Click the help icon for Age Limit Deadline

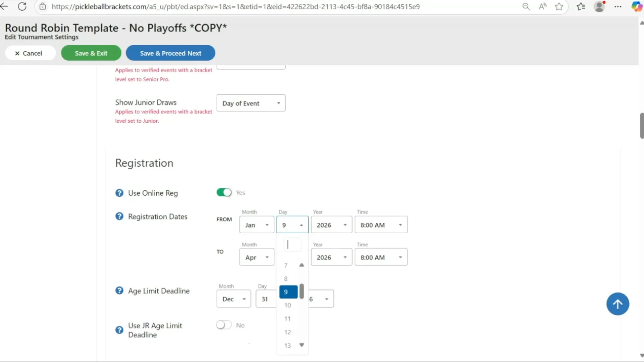click(119, 291)
